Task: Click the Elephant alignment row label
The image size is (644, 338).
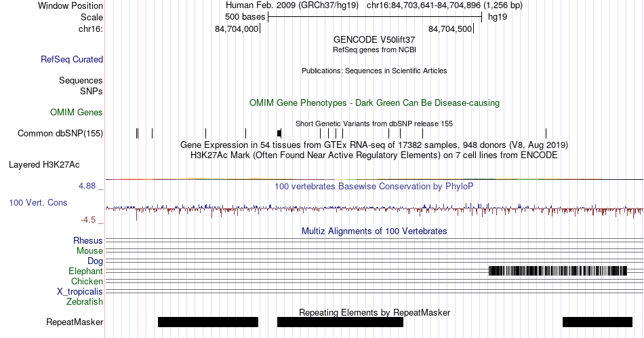Action: [85, 271]
